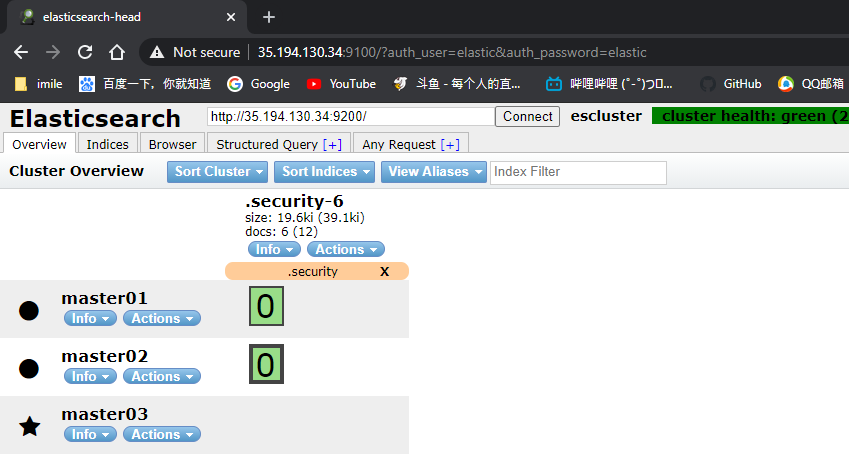Open Info dropdown for master03

pos(90,434)
